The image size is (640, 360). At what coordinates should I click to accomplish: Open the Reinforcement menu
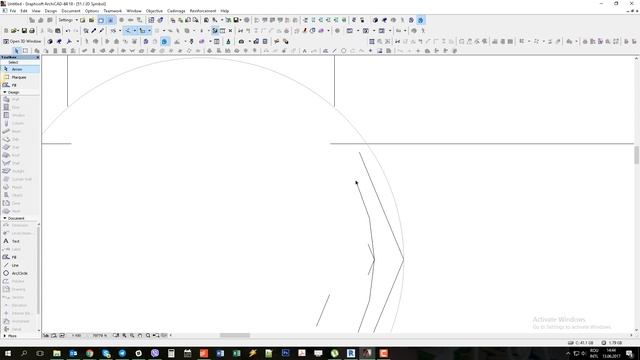tap(203, 11)
